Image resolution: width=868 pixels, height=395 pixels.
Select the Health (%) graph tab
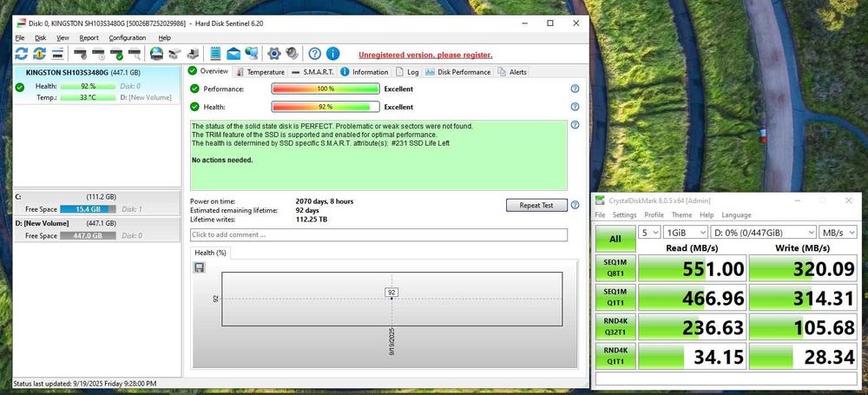tap(210, 253)
